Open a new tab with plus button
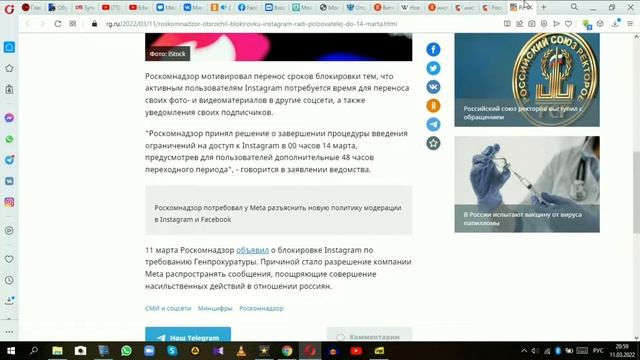Image resolution: width=640 pixels, height=360 pixels. click(x=543, y=7)
